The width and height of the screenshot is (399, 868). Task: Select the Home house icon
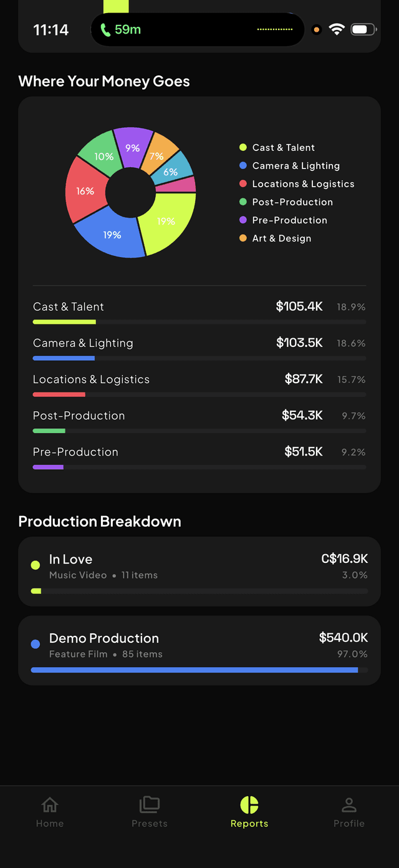click(x=50, y=805)
